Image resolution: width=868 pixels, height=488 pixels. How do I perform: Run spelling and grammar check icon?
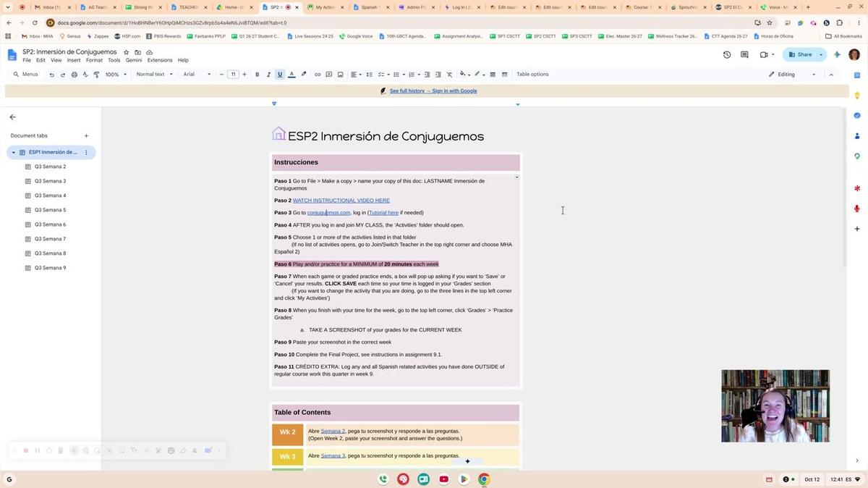click(85, 75)
